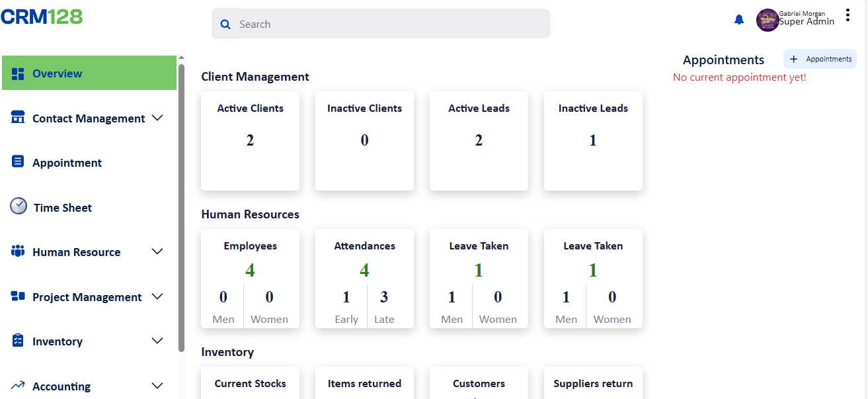
Task: Expand the Project Management chevron
Action: click(157, 296)
